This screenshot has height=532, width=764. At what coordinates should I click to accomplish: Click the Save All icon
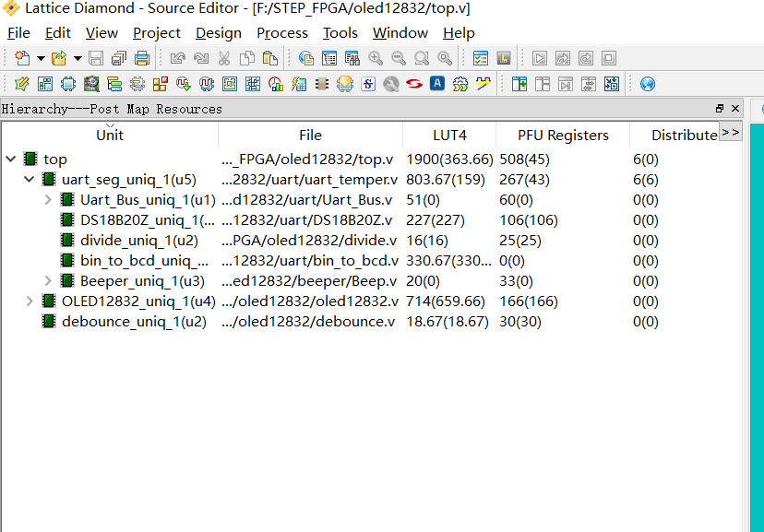pos(119,58)
